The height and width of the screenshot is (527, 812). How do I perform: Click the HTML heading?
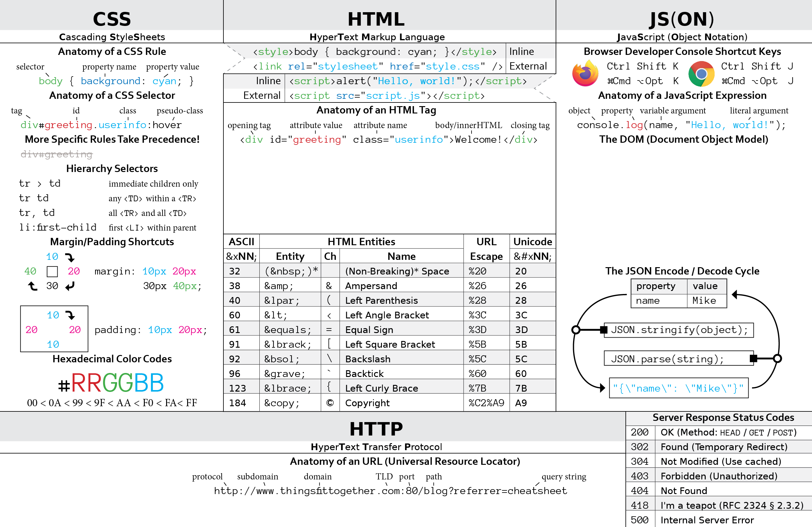coord(376,19)
